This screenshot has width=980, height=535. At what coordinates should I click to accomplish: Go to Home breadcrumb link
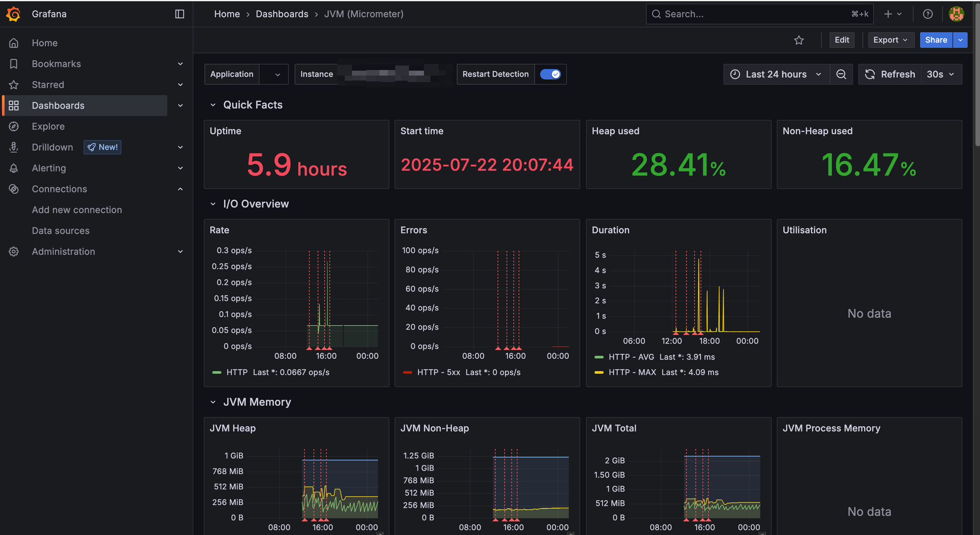227,14
